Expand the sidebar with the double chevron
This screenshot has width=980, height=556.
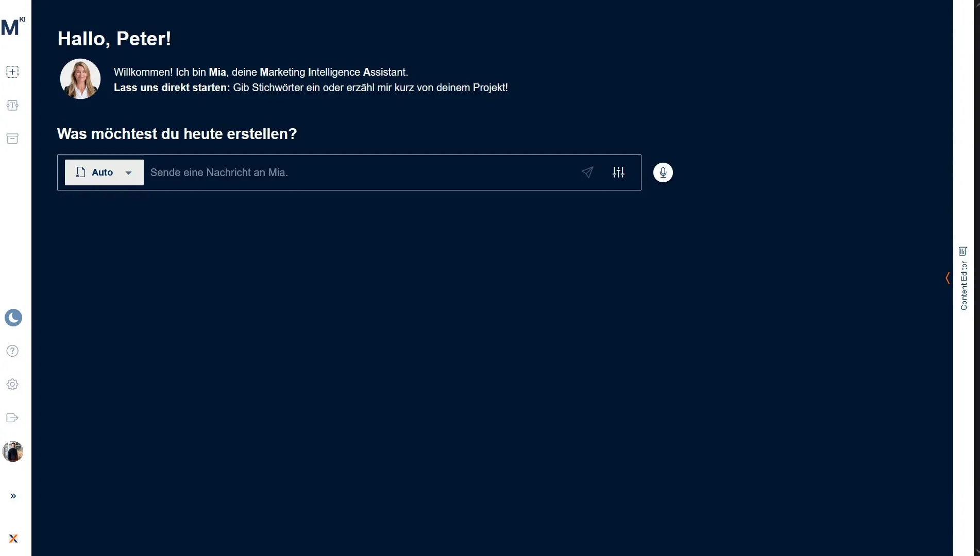pos(13,496)
